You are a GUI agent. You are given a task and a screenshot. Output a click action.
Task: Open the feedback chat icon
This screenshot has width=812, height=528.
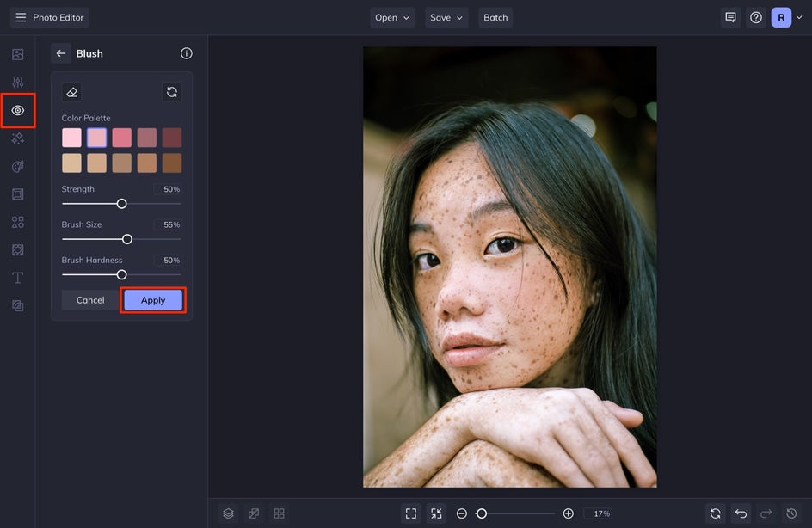click(x=730, y=17)
